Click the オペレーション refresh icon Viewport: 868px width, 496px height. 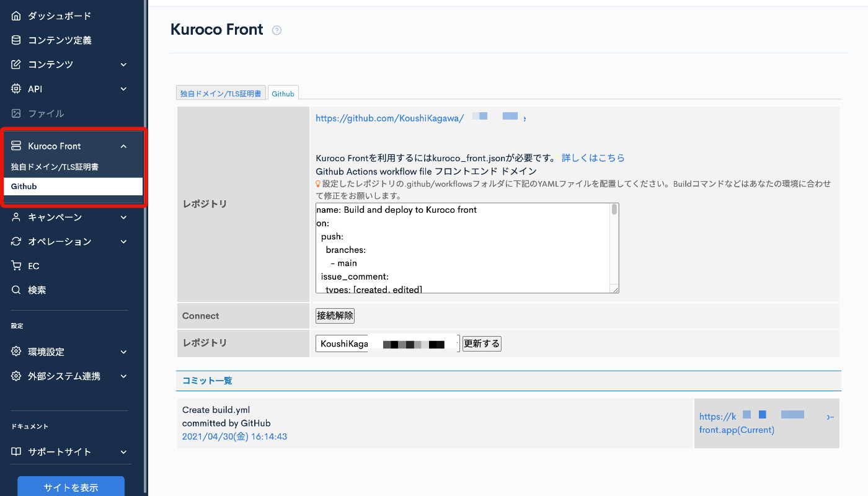(x=16, y=241)
